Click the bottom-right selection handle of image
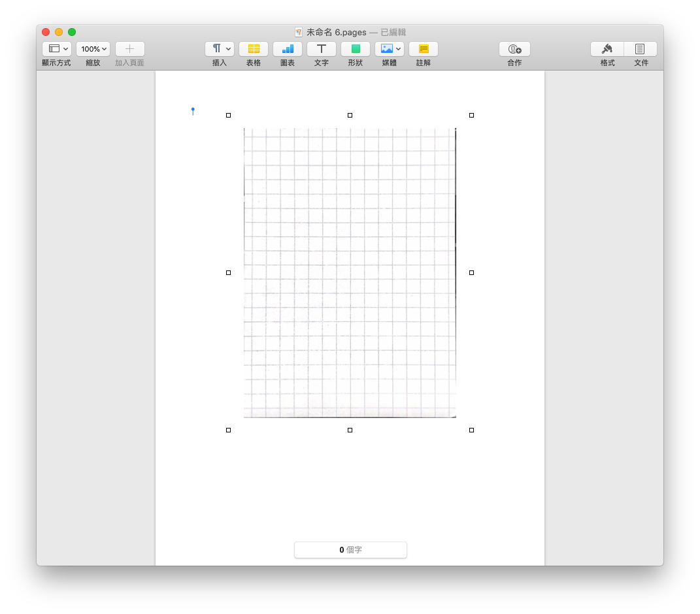 pos(471,430)
